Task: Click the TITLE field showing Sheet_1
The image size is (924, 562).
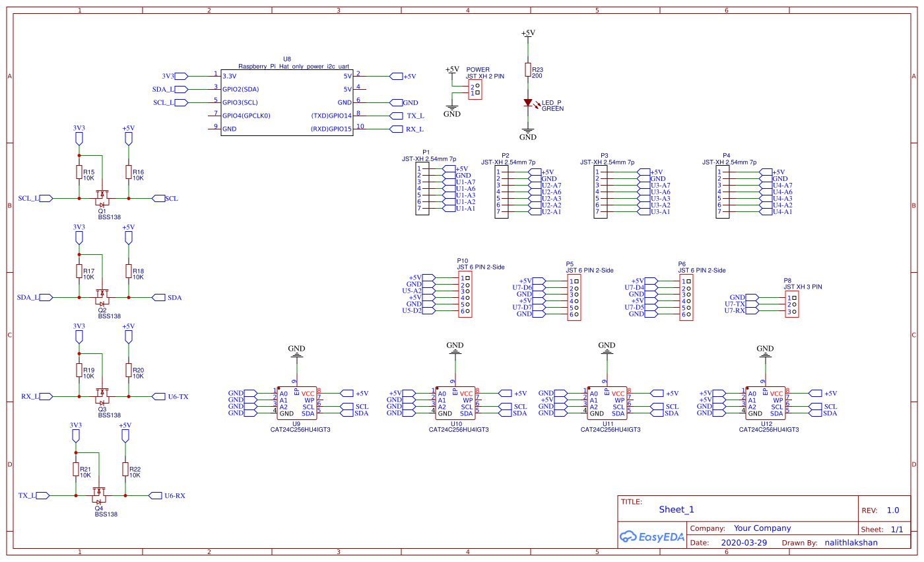Action: [x=678, y=510]
